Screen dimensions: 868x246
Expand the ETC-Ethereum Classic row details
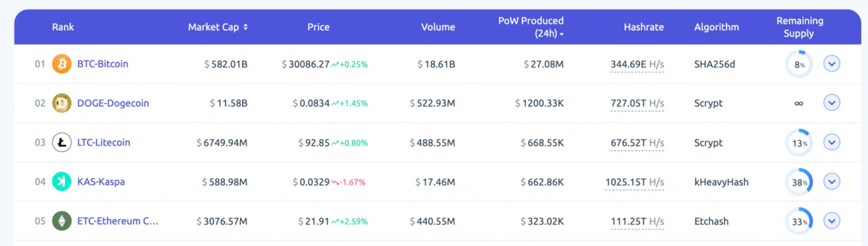point(832,220)
